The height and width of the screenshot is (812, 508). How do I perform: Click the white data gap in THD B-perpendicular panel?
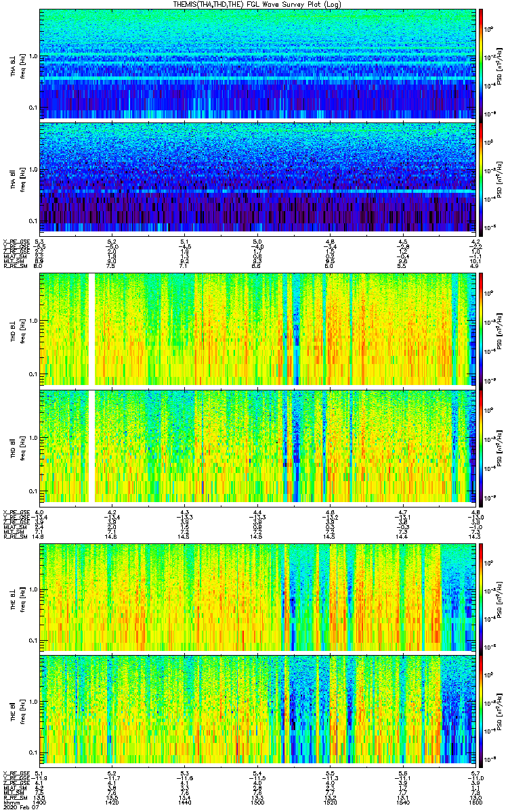click(93, 330)
